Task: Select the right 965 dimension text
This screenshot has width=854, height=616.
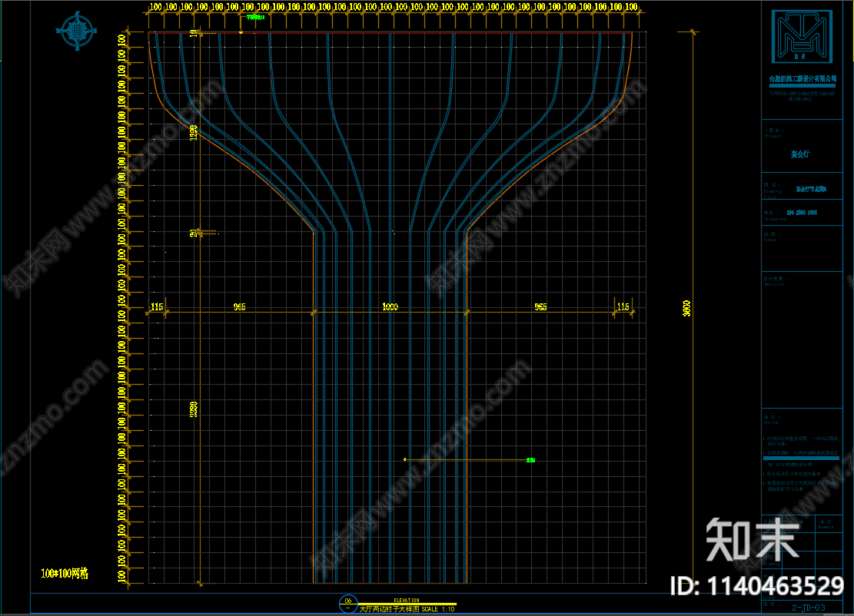Action: point(540,307)
